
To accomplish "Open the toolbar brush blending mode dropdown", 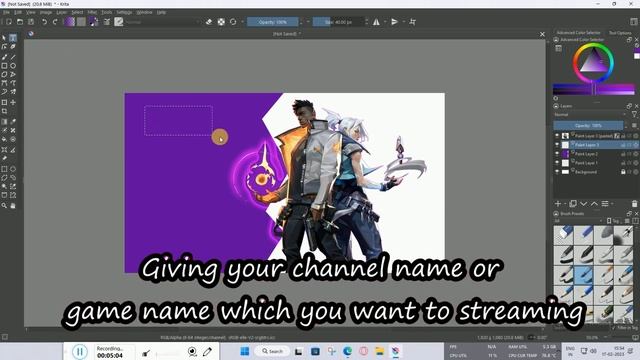I will pyautogui.click(x=161, y=22).
